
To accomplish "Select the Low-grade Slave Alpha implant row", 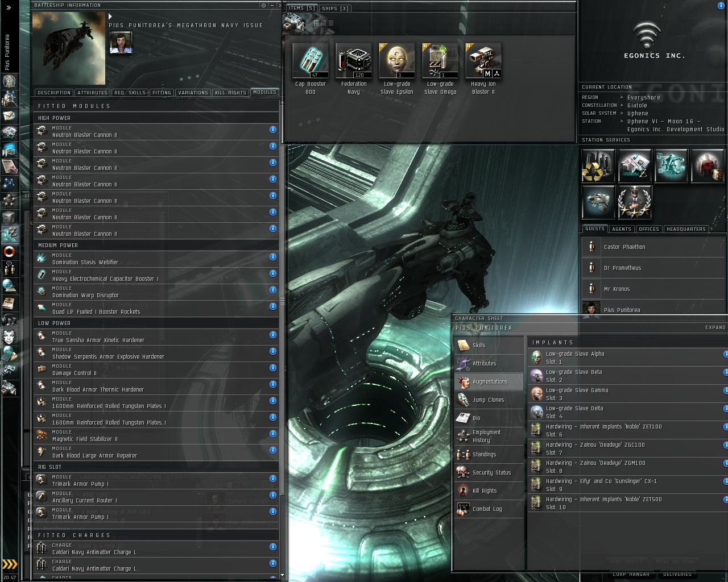I will tap(628, 357).
